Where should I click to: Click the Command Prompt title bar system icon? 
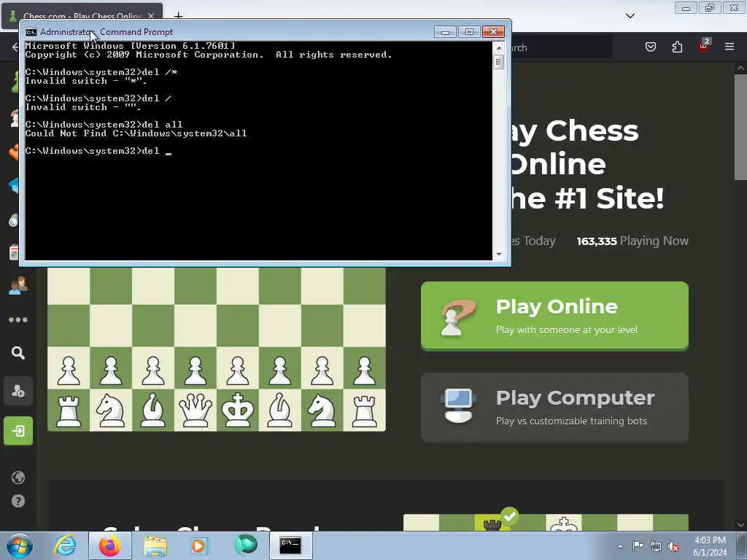coord(31,32)
